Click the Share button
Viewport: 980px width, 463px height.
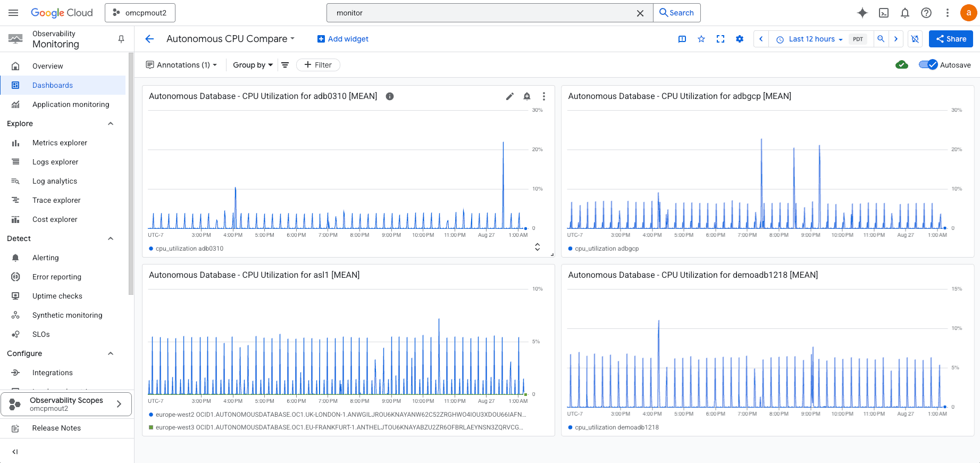(951, 39)
